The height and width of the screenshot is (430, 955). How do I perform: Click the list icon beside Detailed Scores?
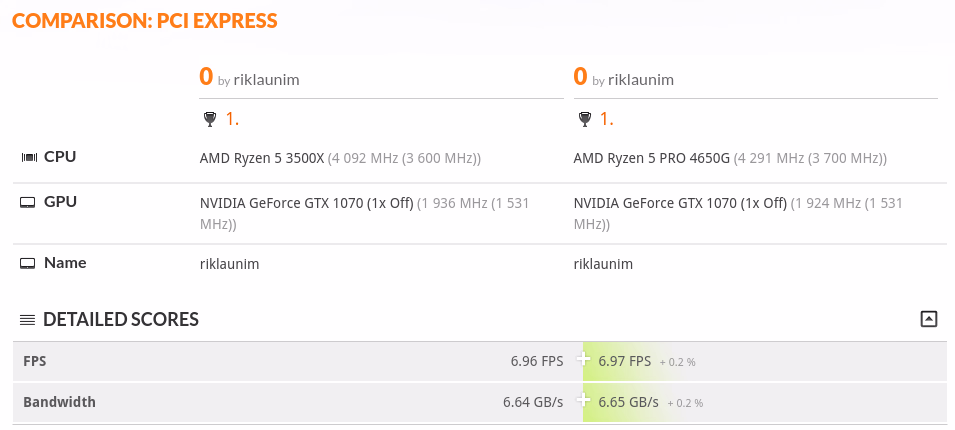(28, 320)
